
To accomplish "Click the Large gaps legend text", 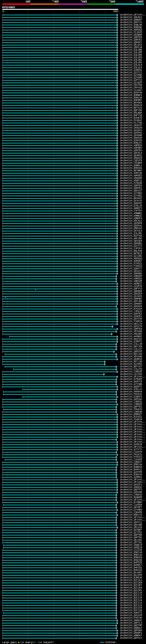I will (28, 642).
